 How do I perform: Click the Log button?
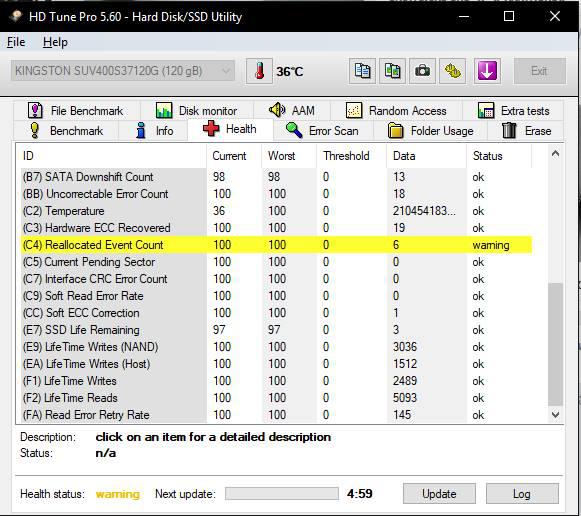(522, 493)
